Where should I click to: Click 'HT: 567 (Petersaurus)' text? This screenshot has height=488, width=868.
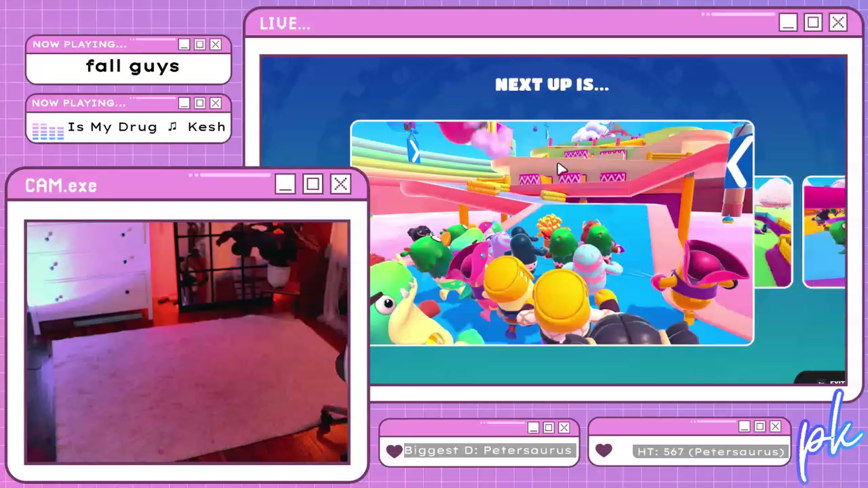[711, 451]
